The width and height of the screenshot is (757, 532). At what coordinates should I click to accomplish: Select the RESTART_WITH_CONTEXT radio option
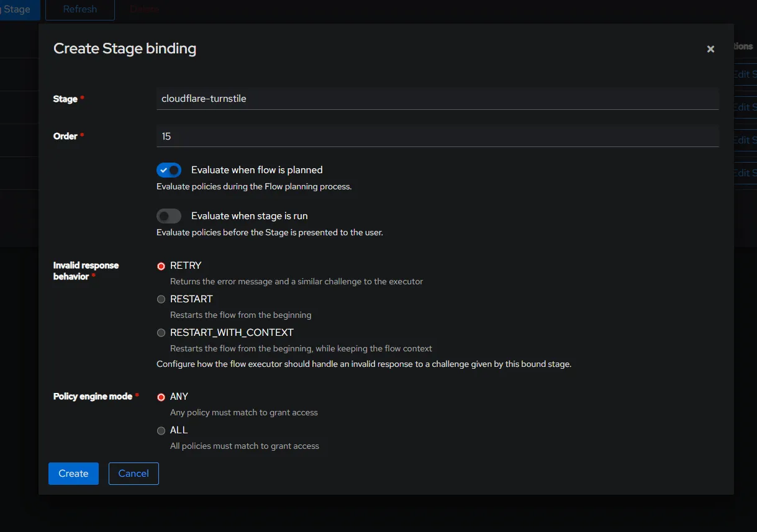(161, 333)
